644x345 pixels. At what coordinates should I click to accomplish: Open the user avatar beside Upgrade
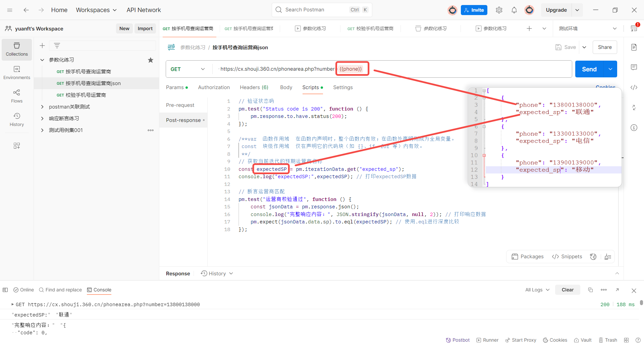click(529, 10)
